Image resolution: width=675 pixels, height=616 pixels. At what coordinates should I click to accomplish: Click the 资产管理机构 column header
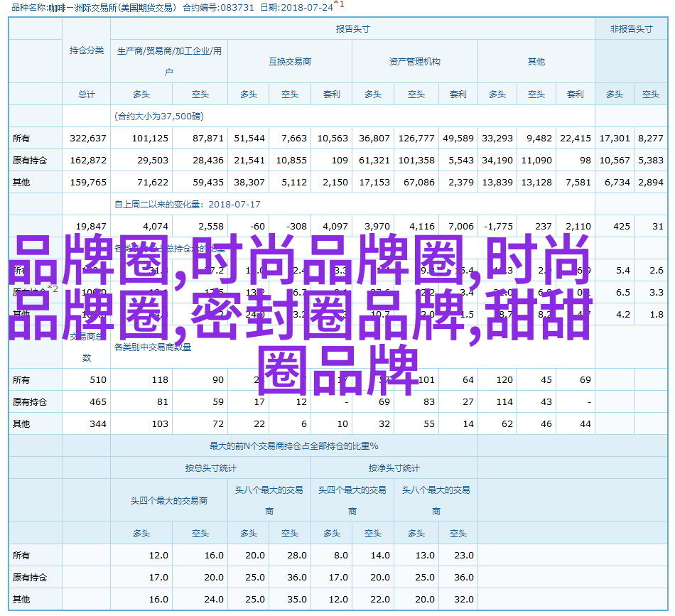(x=414, y=62)
